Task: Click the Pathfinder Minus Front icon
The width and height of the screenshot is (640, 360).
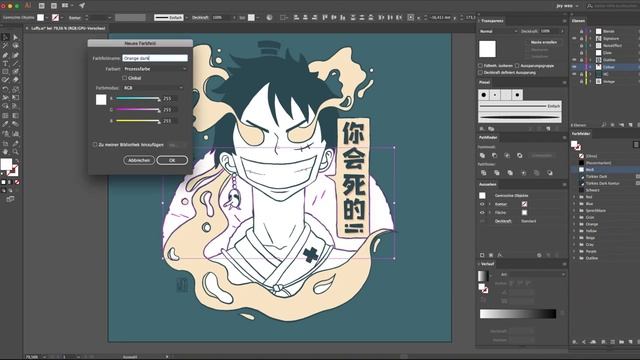Action: point(495,155)
